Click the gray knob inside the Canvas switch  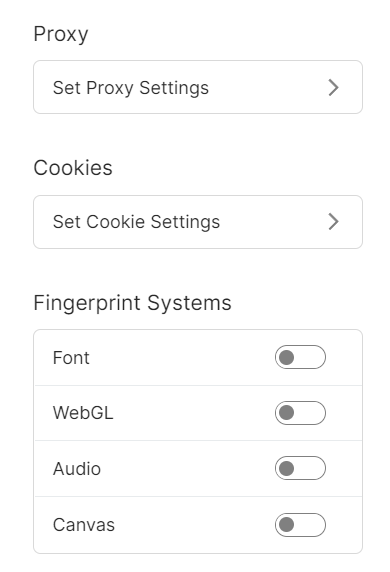click(x=286, y=525)
